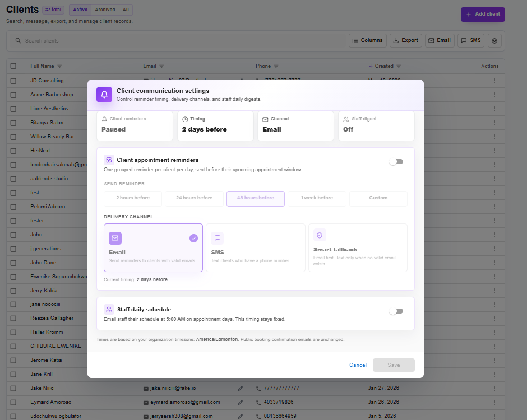
Task: Click envelope icon beside jake.niiicii@fake.io
Action: click(x=146, y=389)
